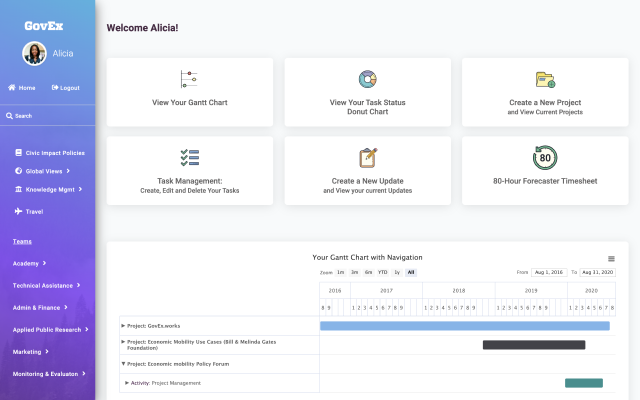Open the 80-Hour Forecaster Timesheet icon

[x=545, y=158]
